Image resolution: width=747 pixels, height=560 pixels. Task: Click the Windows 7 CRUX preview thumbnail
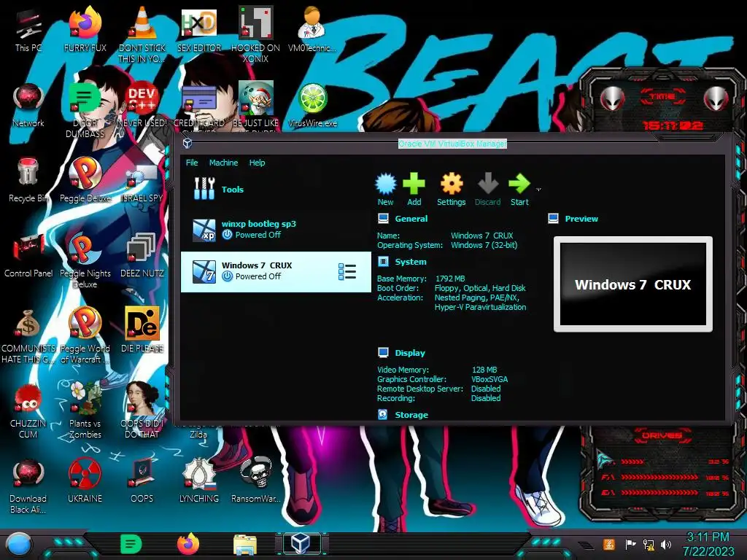pos(632,284)
